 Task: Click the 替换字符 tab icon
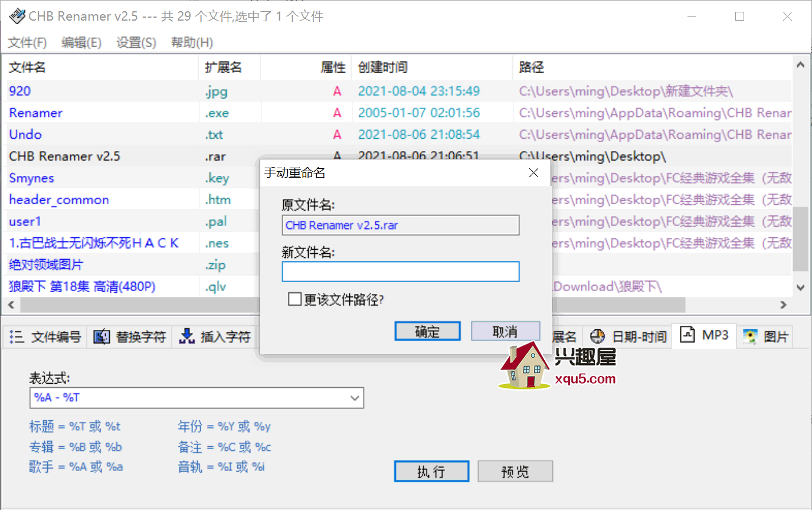[102, 337]
